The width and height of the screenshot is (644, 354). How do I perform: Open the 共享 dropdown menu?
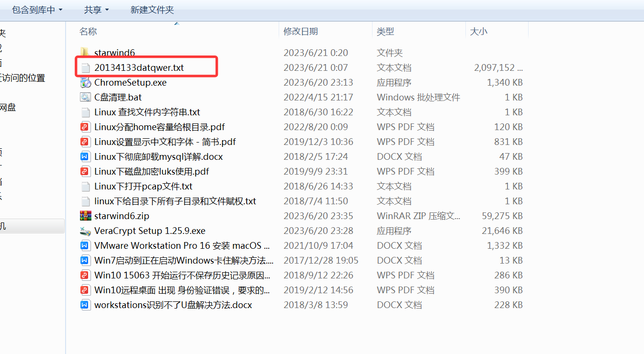click(x=96, y=10)
